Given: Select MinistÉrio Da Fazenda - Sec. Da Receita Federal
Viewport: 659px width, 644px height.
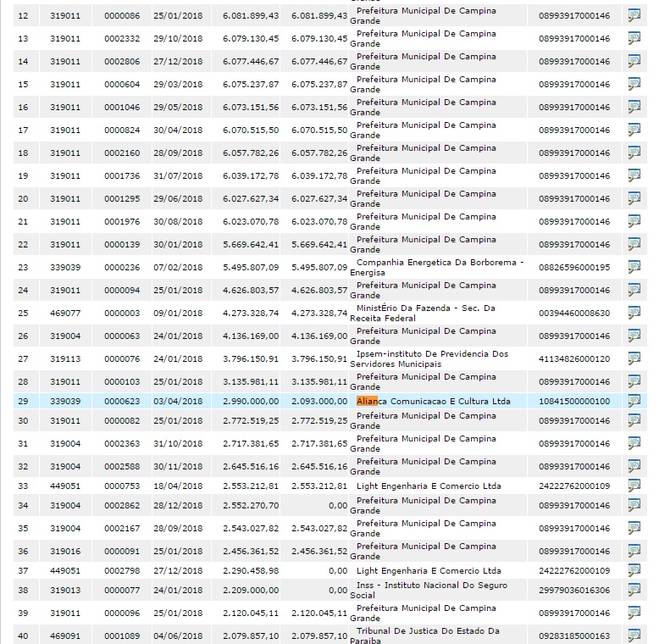Looking at the screenshot, I should point(423,314).
